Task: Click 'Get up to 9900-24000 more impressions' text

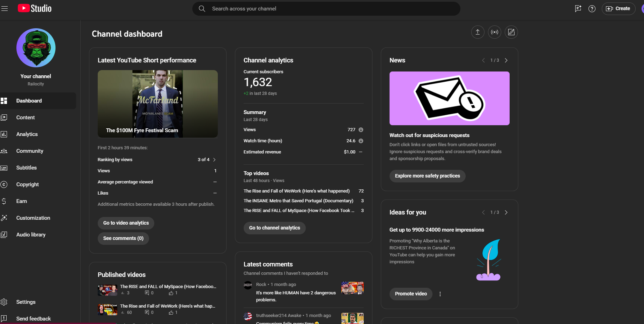Action: (x=437, y=230)
